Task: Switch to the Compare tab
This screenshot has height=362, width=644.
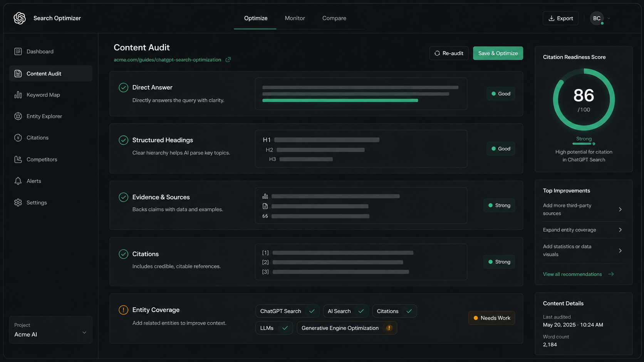Action: pos(334,18)
